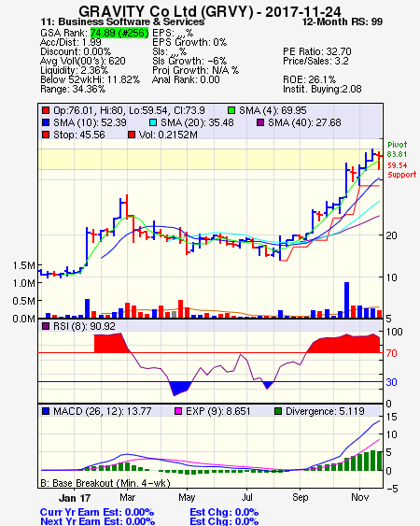420x526 pixels.
Task: Click the Divergence: 5.119 label
Action: 325,411
